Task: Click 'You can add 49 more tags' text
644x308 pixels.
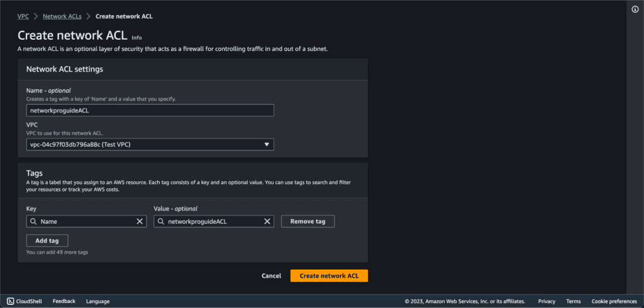Action: pos(57,252)
